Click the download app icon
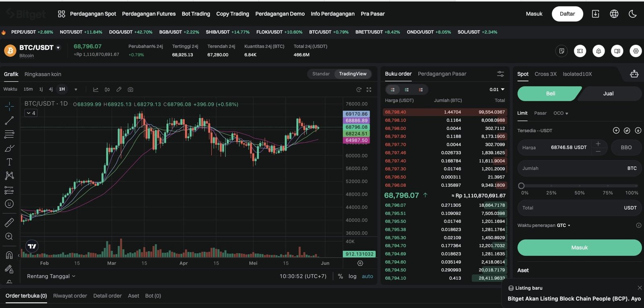Viewport: 644px width, 308px height. click(x=596, y=14)
